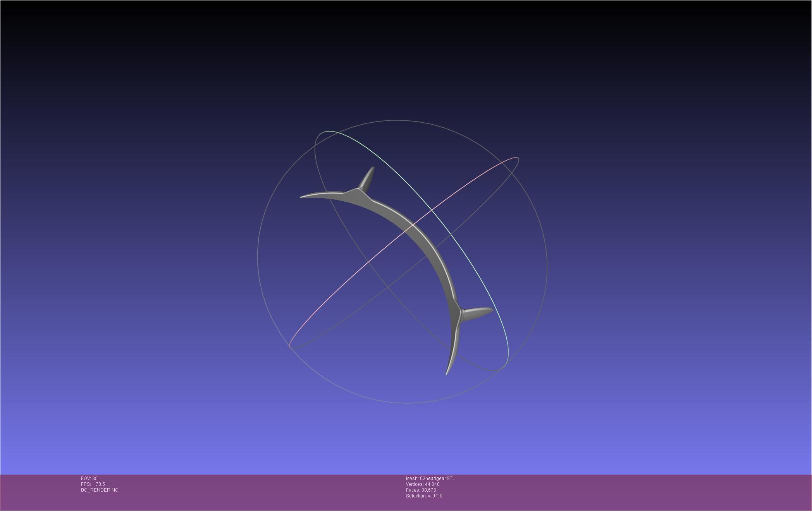Click the BO_RENDERING label
Viewport: 812px width, 511px height.
coord(100,490)
